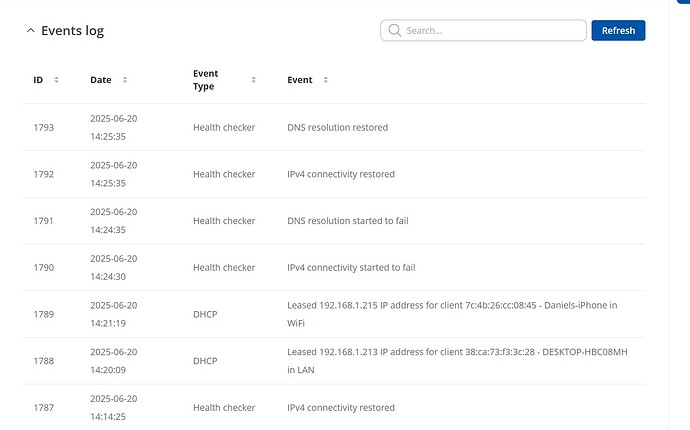Click Health checker type in row 1787
The image size is (690, 430).
tap(224, 407)
